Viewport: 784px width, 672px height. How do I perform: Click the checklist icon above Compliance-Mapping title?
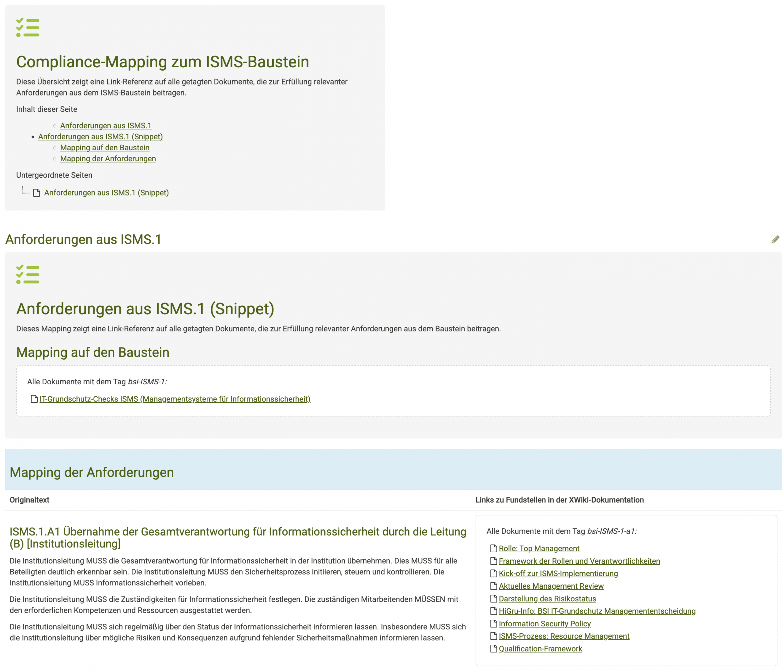point(28,27)
